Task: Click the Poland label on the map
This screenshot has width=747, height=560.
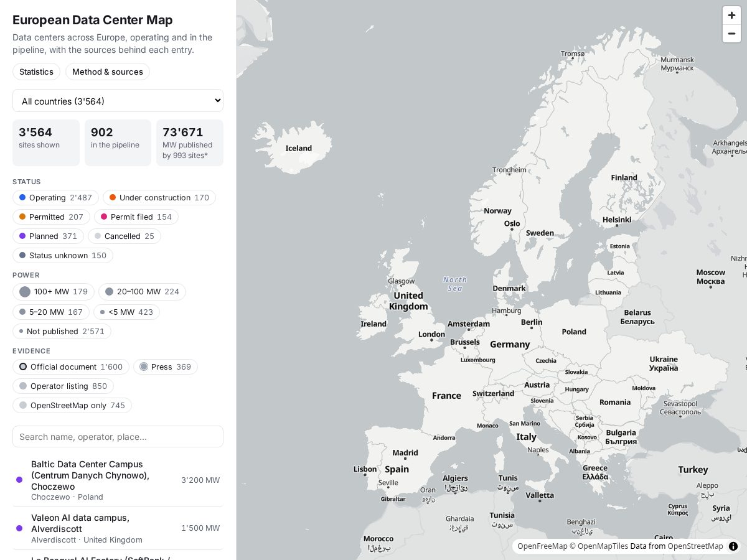Action: click(x=574, y=332)
